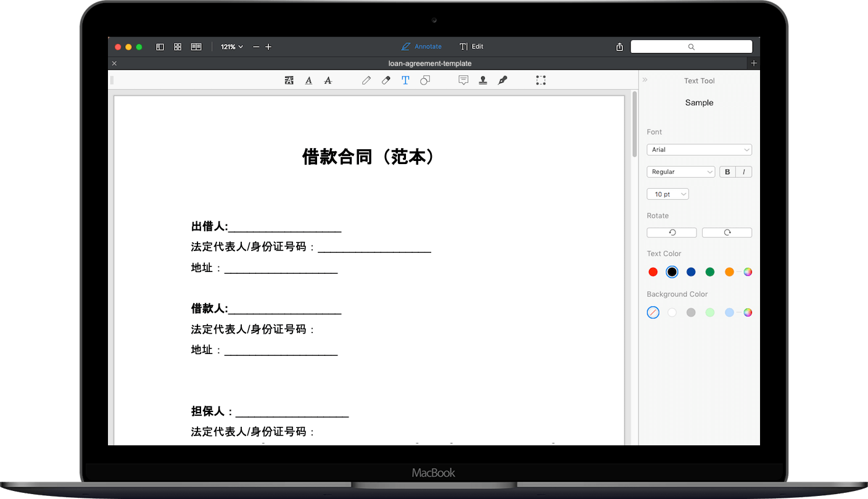
Task: Select the signature pen tool
Action: pyautogui.click(x=503, y=80)
